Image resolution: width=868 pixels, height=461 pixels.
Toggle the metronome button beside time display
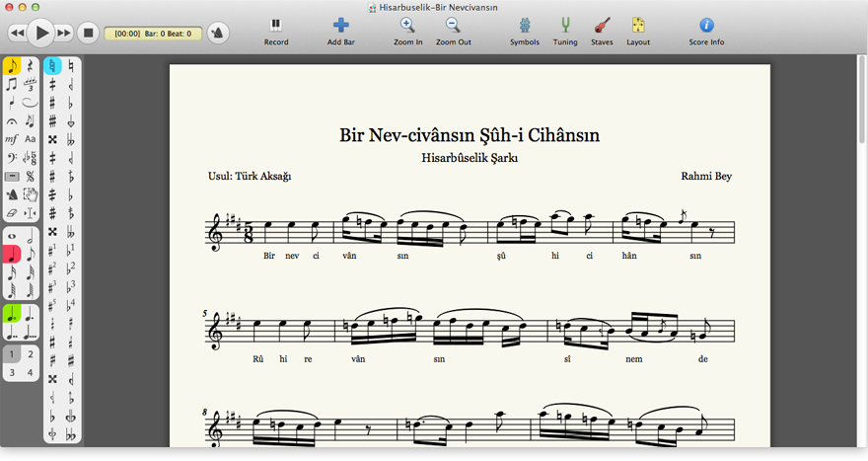coord(218,34)
